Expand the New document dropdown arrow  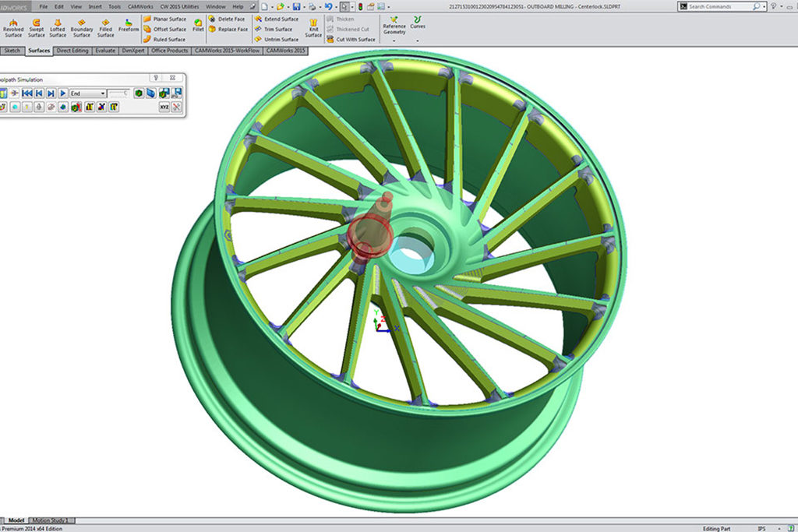point(272,7)
